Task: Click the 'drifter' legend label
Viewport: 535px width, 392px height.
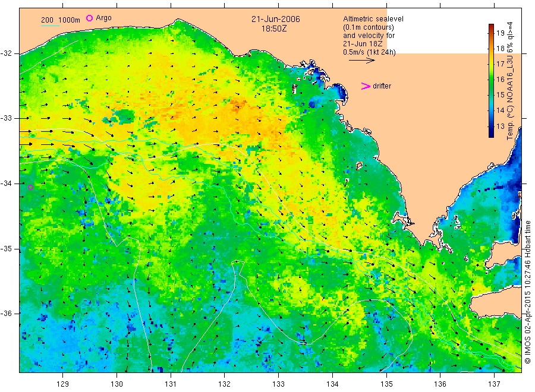Action: (382, 86)
